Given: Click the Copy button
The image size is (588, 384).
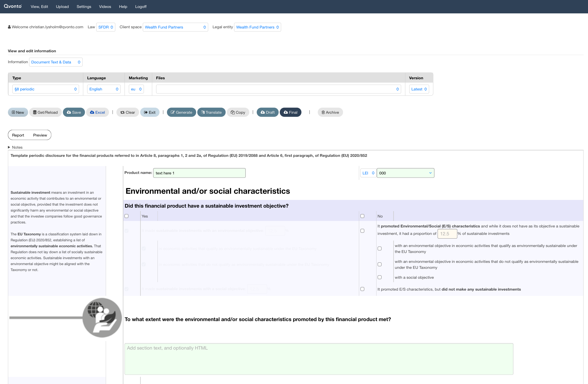Looking at the screenshot, I should tap(238, 112).
